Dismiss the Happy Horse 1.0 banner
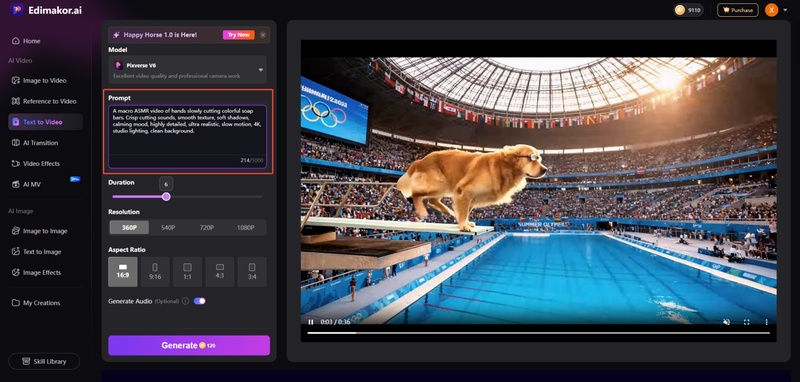This screenshot has height=382, width=800. tap(263, 35)
